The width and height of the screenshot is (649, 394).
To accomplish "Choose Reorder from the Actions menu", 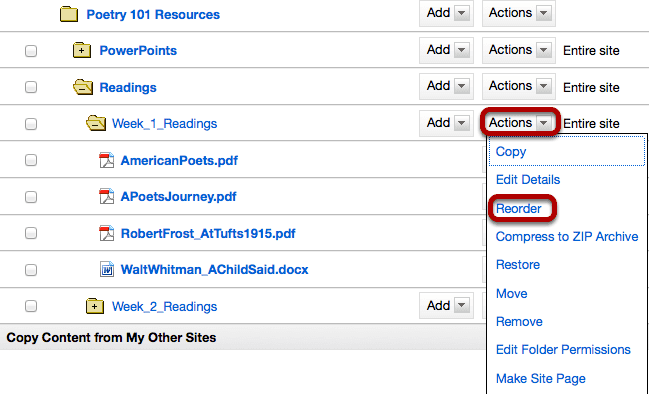I will (519, 209).
